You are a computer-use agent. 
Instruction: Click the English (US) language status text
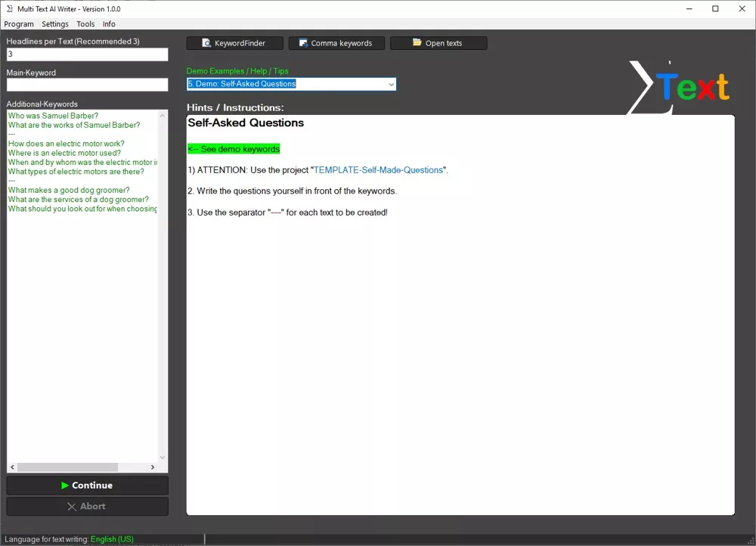click(112, 539)
